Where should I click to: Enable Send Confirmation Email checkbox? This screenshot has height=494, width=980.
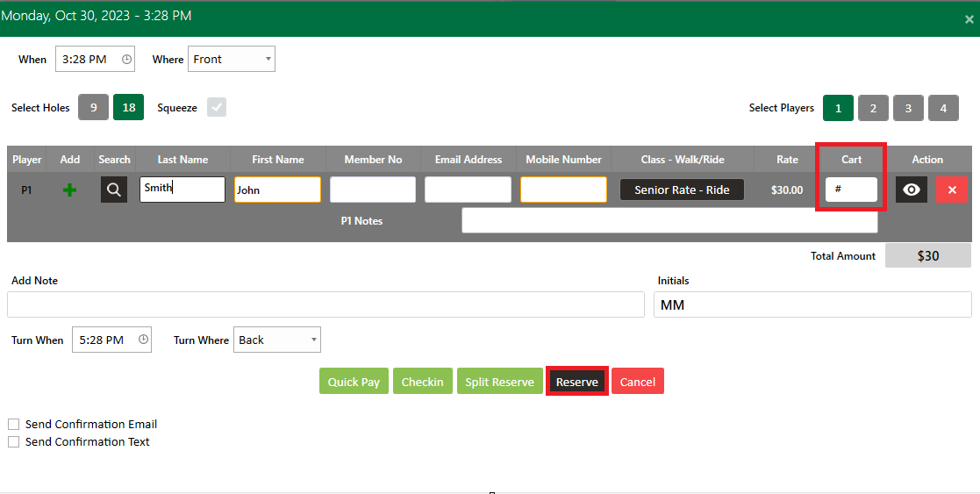tap(14, 424)
